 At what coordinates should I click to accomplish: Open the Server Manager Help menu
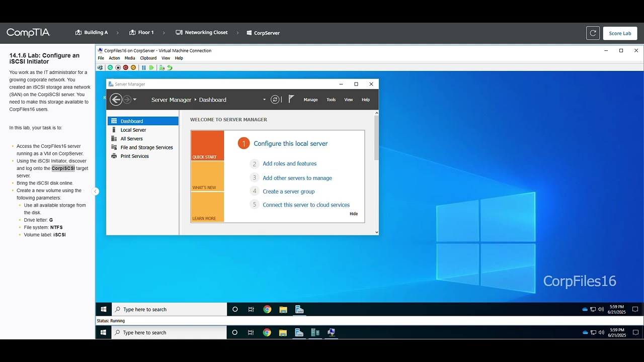[366, 100]
